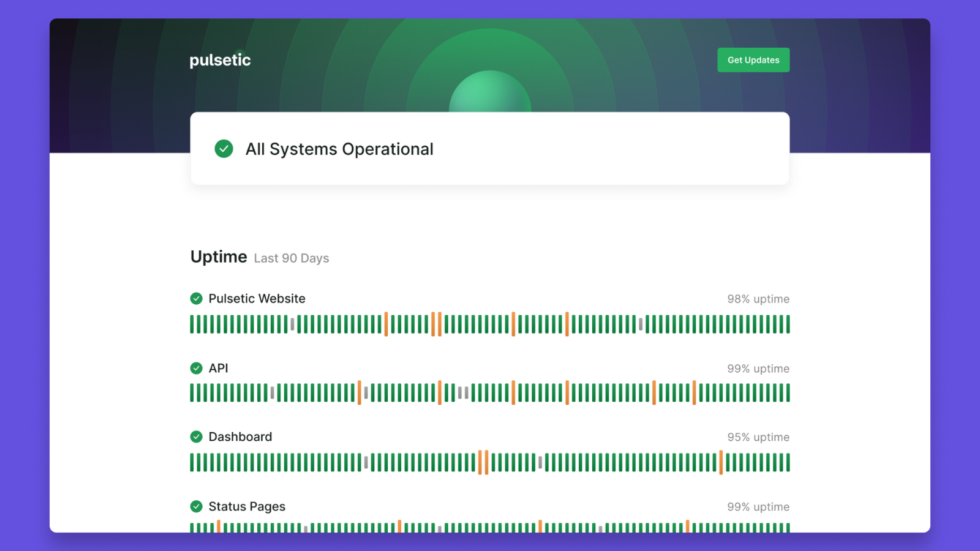The height and width of the screenshot is (551, 980).
Task: Click the Uptime section heading
Action: click(219, 257)
